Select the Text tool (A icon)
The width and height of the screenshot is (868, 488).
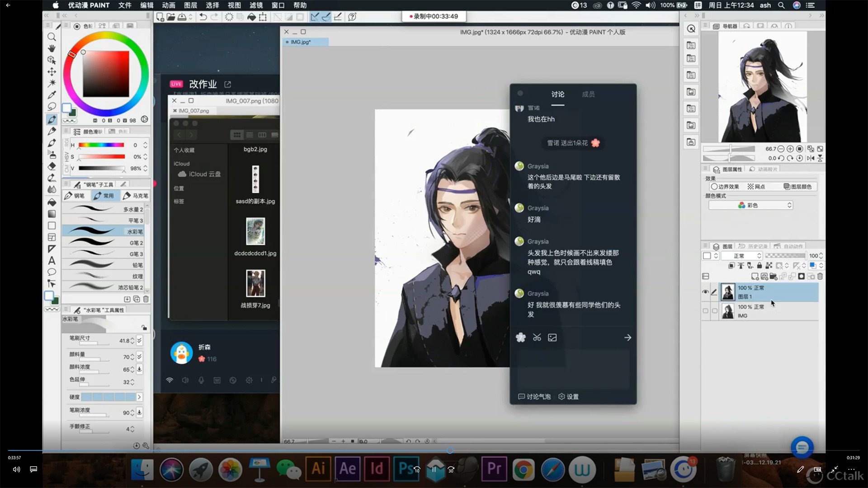(52, 261)
